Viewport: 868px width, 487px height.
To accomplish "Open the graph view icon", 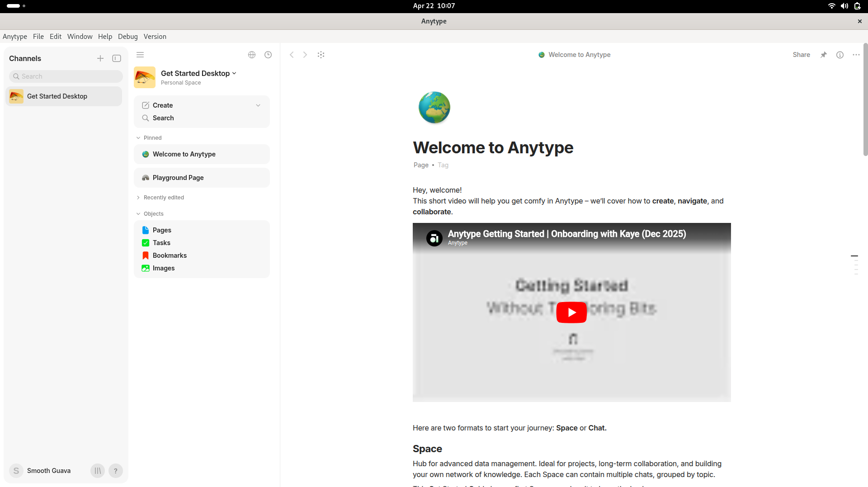I will [321, 55].
